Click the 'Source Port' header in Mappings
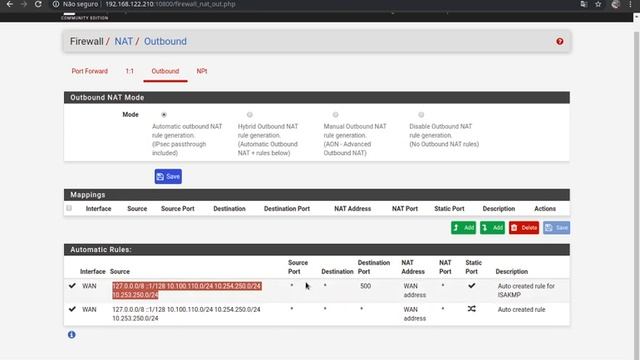The width and height of the screenshot is (640, 360). [x=178, y=209]
